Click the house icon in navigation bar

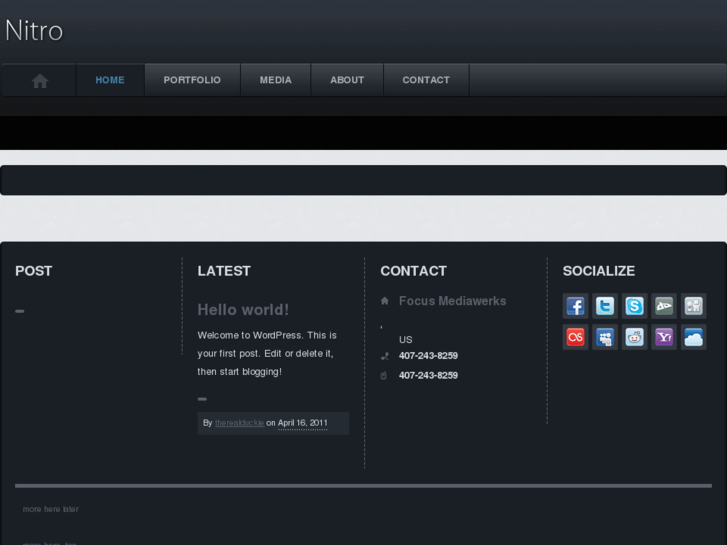[40, 81]
